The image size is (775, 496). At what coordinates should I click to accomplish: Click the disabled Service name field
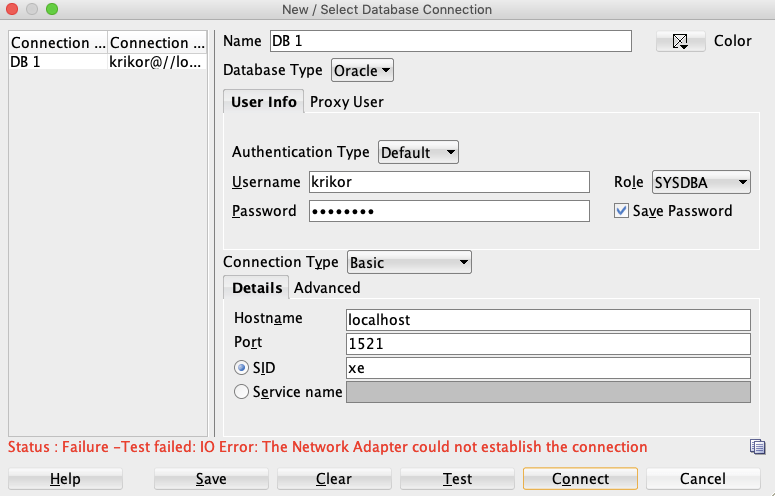(548, 392)
